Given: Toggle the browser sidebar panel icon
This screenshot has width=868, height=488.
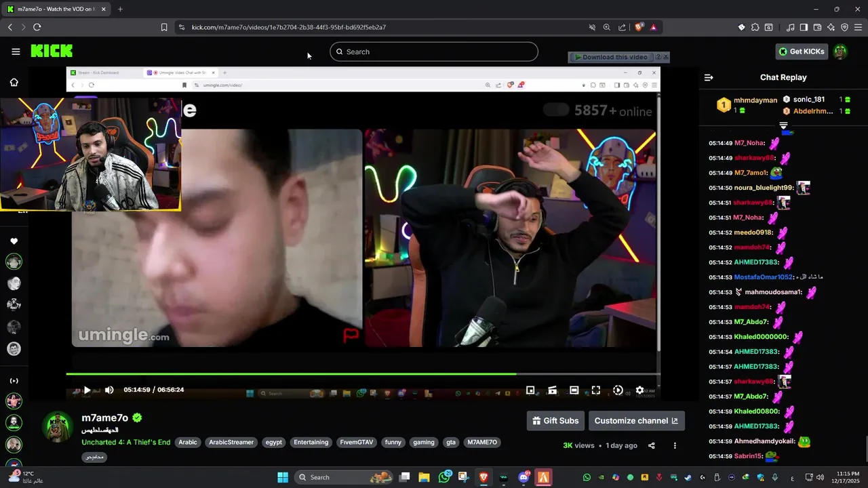Looking at the screenshot, I should (804, 27).
